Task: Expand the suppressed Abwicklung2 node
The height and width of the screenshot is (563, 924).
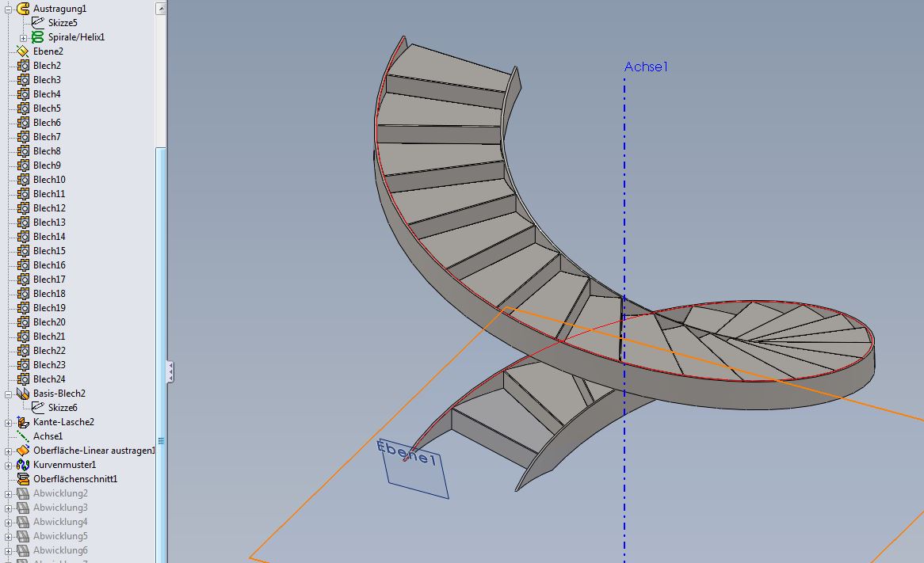Action: [x=8, y=494]
